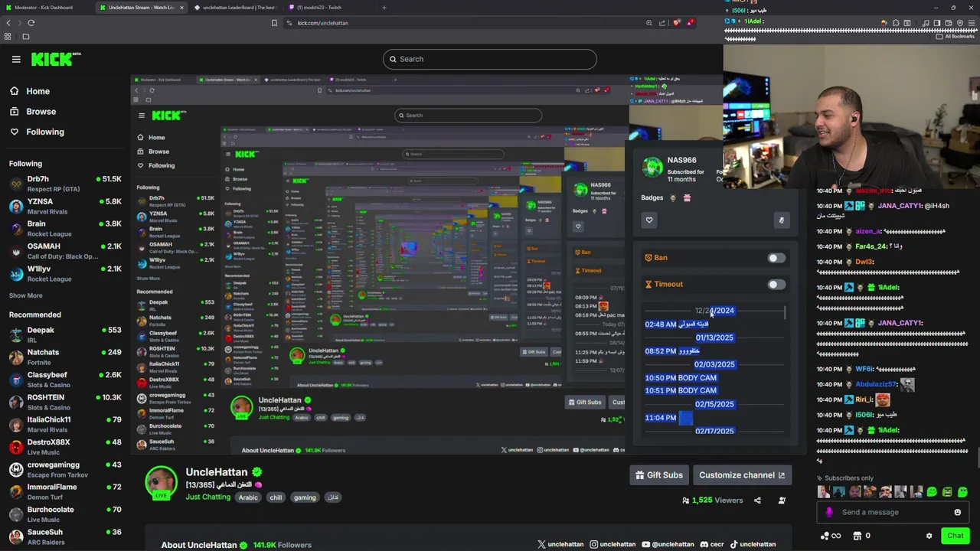Open All Bookmarks folder
Screen dimensions: 980x551
(x=956, y=36)
